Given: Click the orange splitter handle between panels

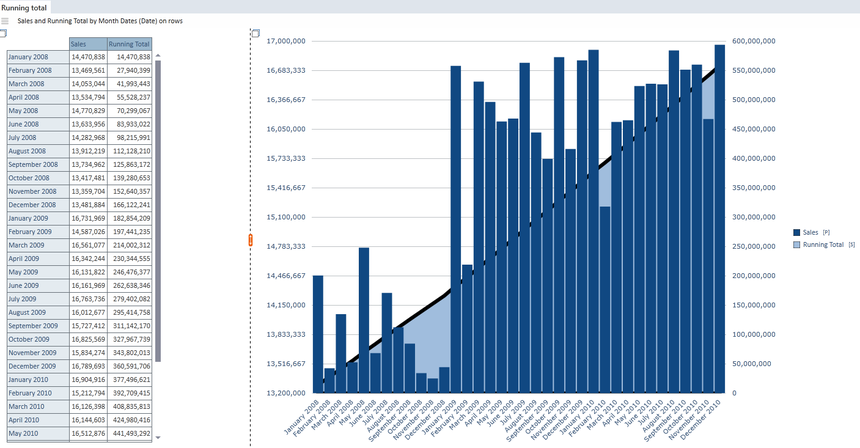Looking at the screenshot, I should [x=251, y=240].
